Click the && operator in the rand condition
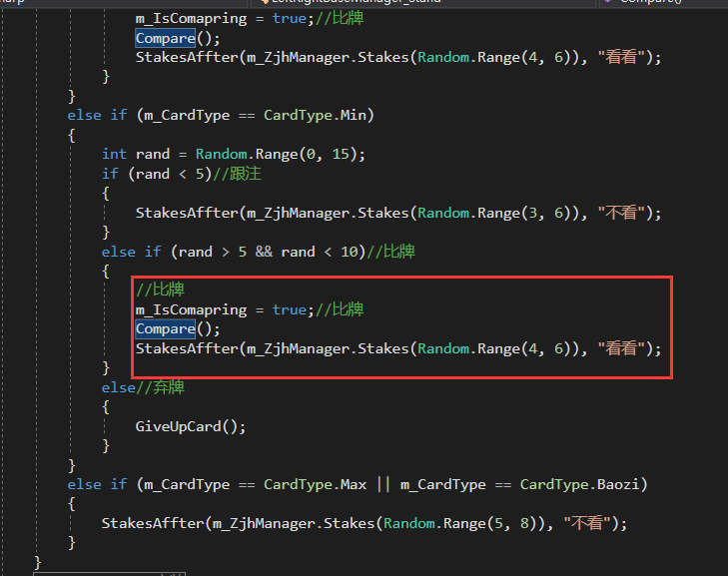 coord(264,252)
